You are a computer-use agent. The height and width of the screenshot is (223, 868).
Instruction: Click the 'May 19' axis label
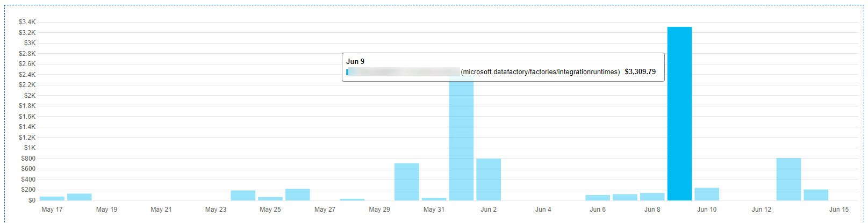(x=106, y=210)
